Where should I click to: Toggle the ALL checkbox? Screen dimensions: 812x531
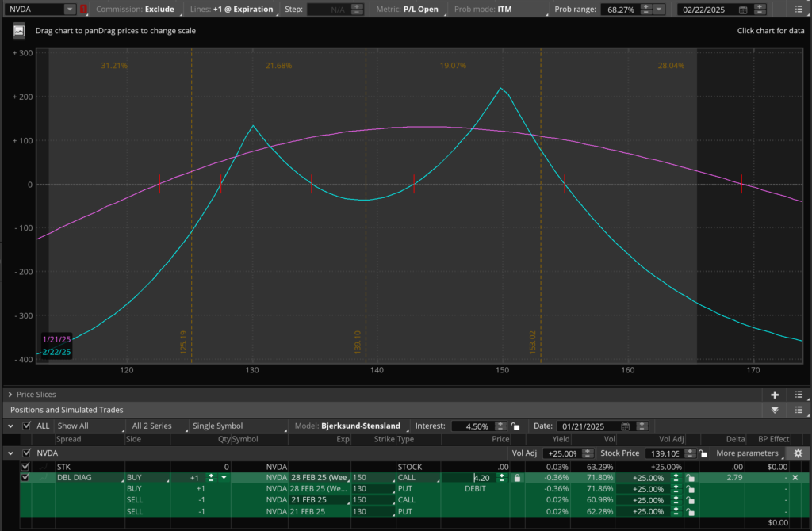coord(27,426)
